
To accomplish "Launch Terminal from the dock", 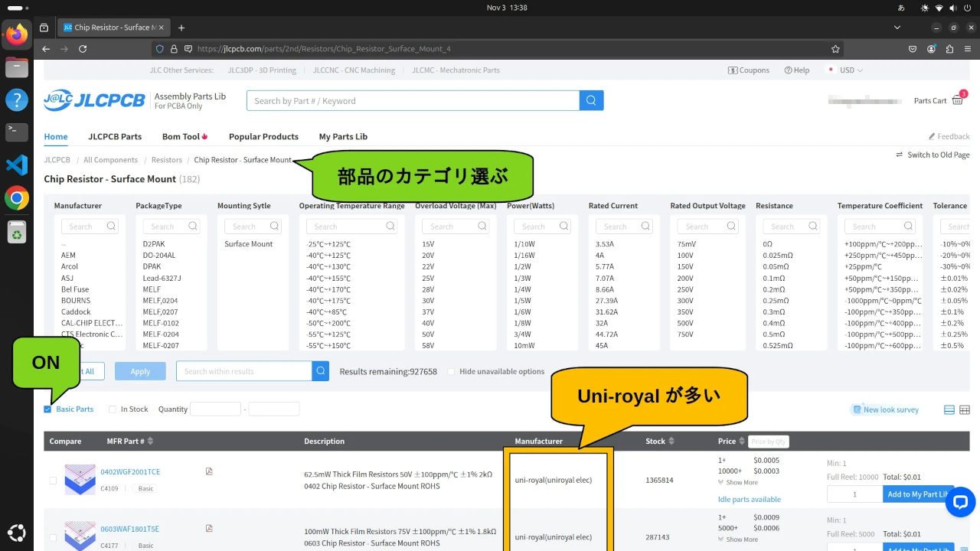I will (16, 132).
